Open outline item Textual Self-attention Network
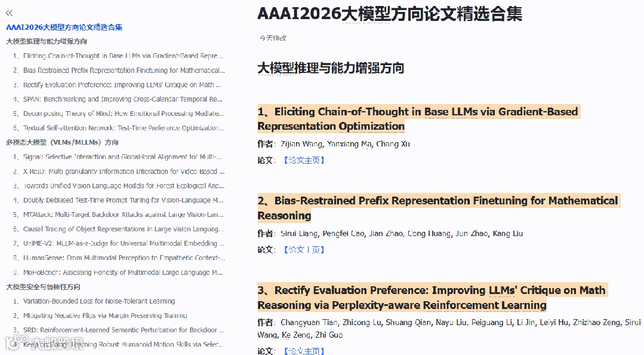Image resolution: width=644 pixels, height=355 pixels. pyautogui.click(x=119, y=128)
